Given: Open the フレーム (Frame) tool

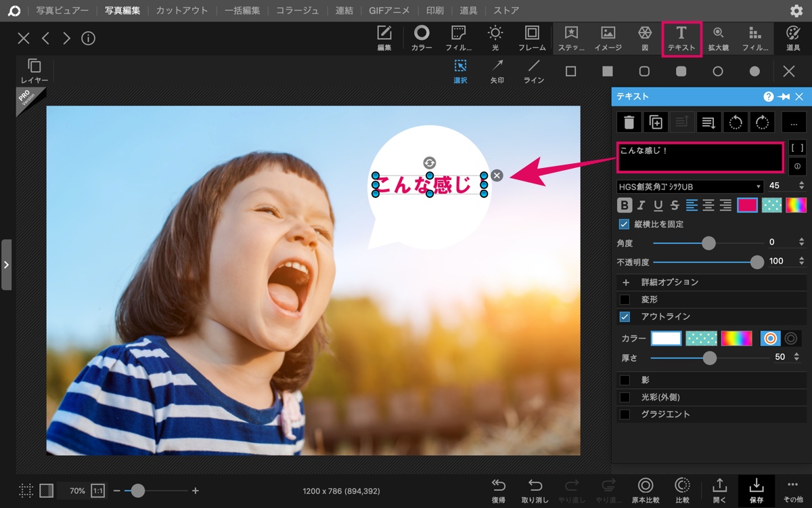Looking at the screenshot, I should (532, 38).
